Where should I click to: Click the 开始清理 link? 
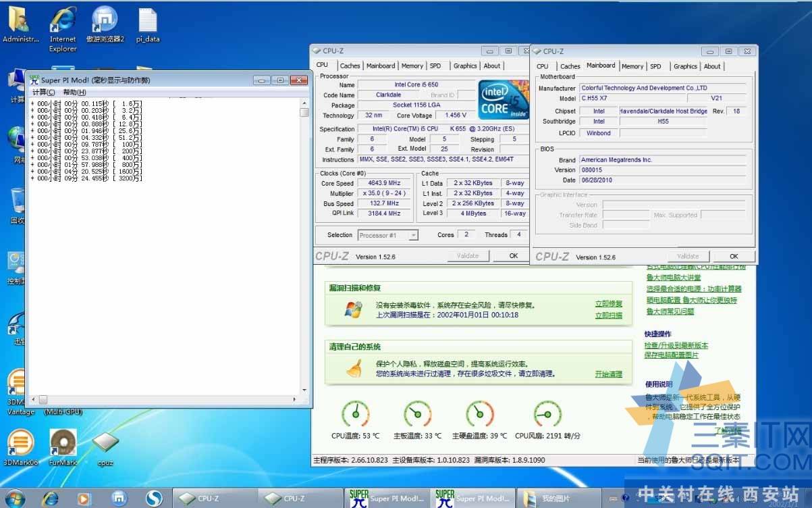609,374
